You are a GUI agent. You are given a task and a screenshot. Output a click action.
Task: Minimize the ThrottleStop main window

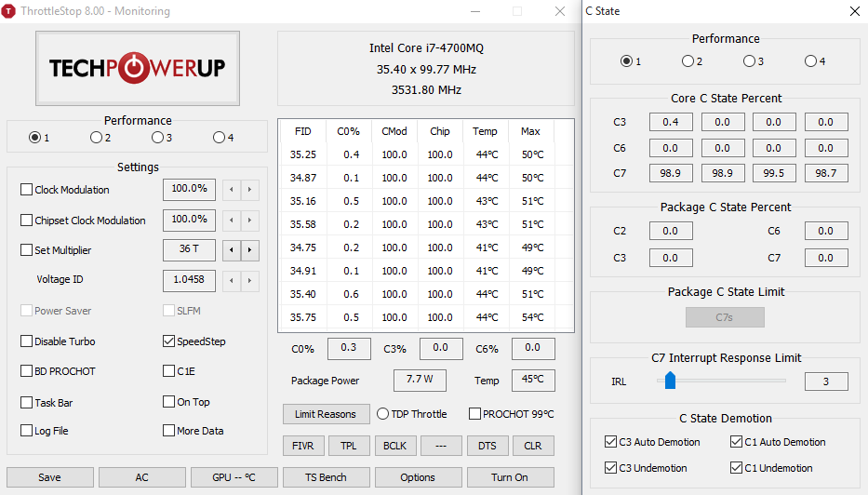475,11
